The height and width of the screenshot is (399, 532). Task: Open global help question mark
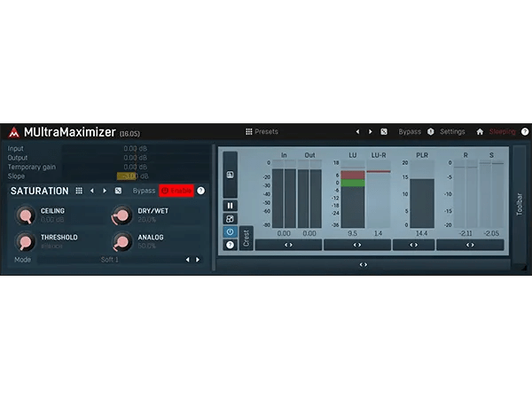click(525, 131)
